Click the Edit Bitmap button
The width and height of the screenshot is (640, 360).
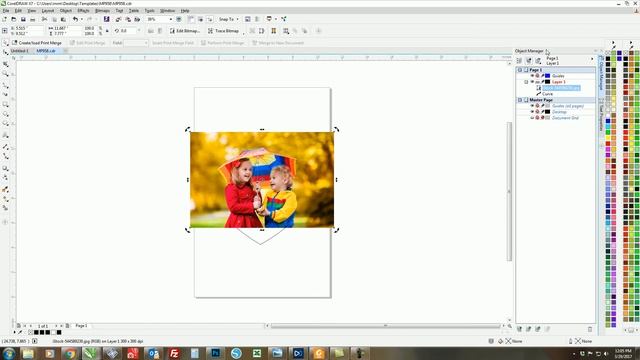pyautogui.click(x=185, y=31)
